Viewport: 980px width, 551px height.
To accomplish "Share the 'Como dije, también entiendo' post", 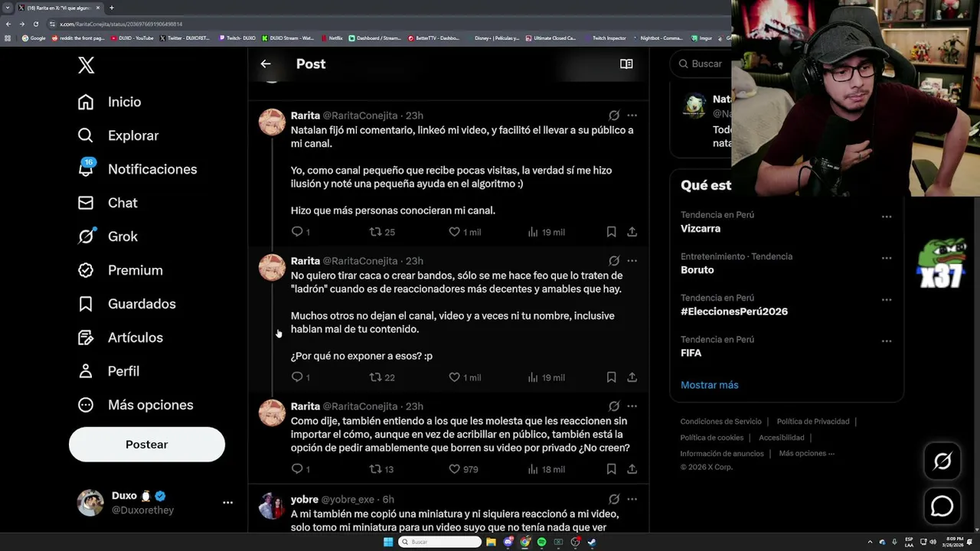I will pos(632,469).
